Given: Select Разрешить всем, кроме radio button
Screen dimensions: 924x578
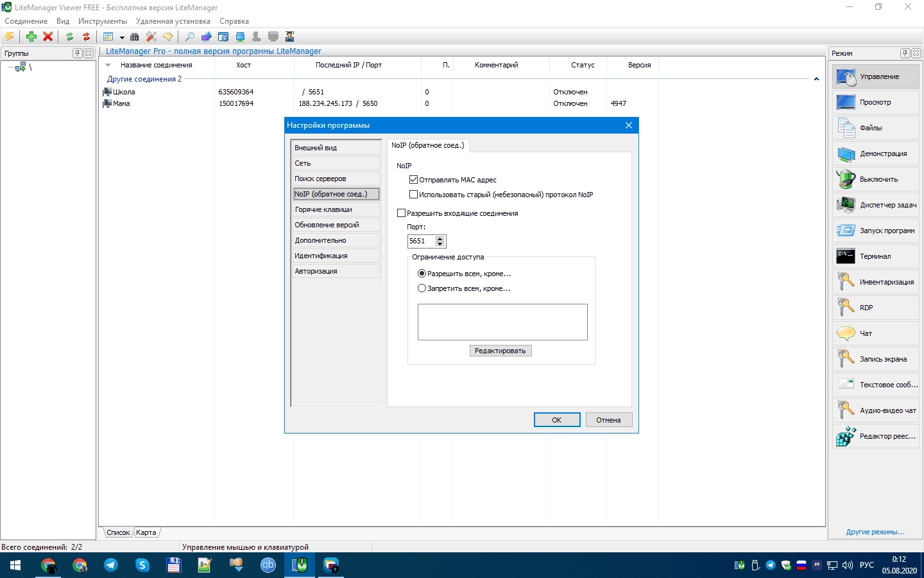Looking at the screenshot, I should pyautogui.click(x=422, y=274).
